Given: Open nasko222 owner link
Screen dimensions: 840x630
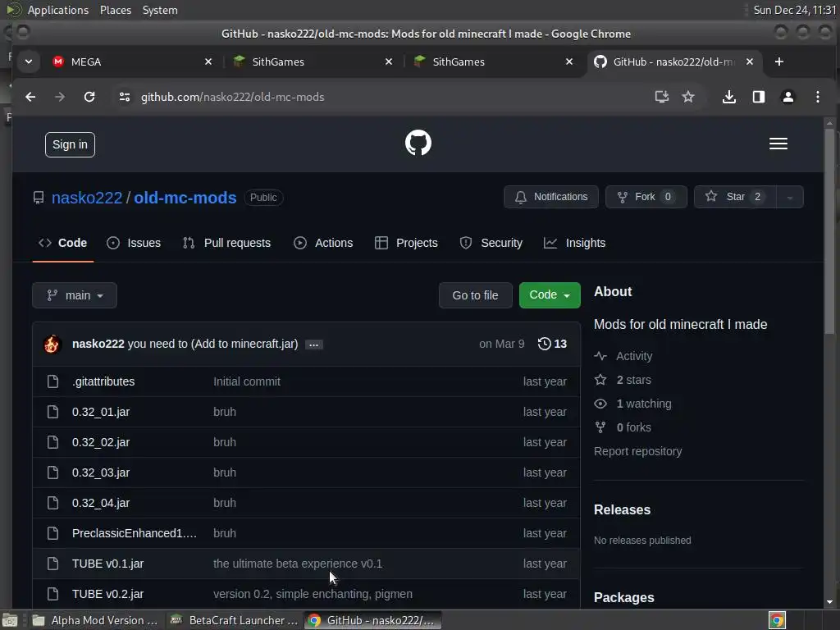Looking at the screenshot, I should (x=87, y=198).
